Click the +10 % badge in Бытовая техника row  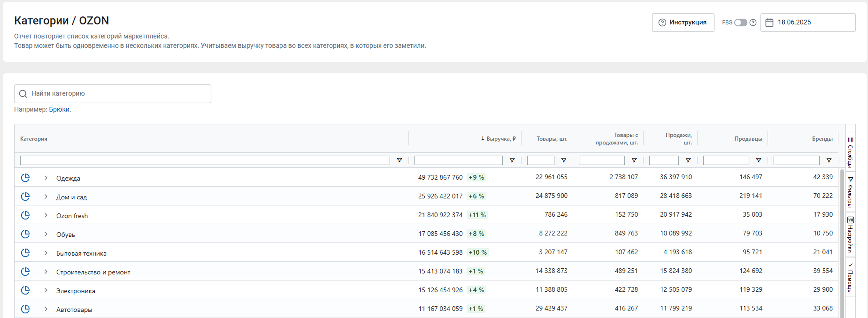coord(477,252)
